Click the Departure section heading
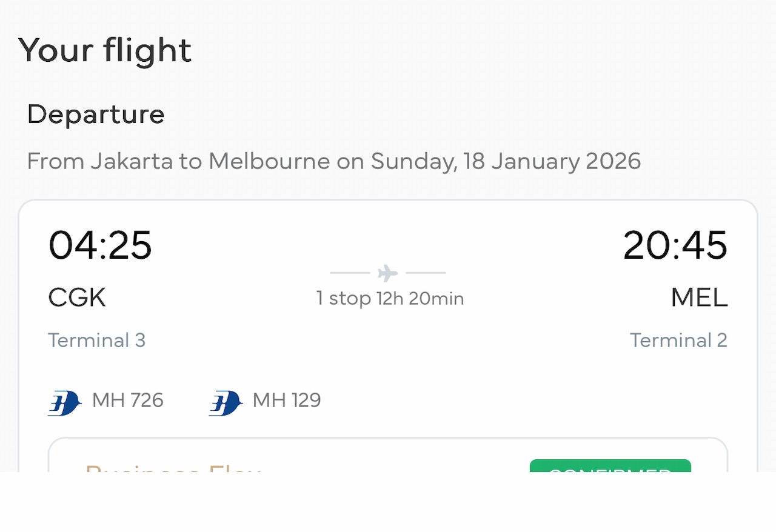The image size is (776, 532). [96, 115]
